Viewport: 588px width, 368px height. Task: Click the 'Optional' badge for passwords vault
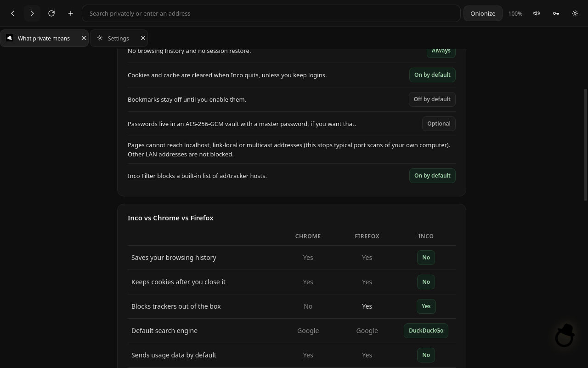[x=439, y=124]
